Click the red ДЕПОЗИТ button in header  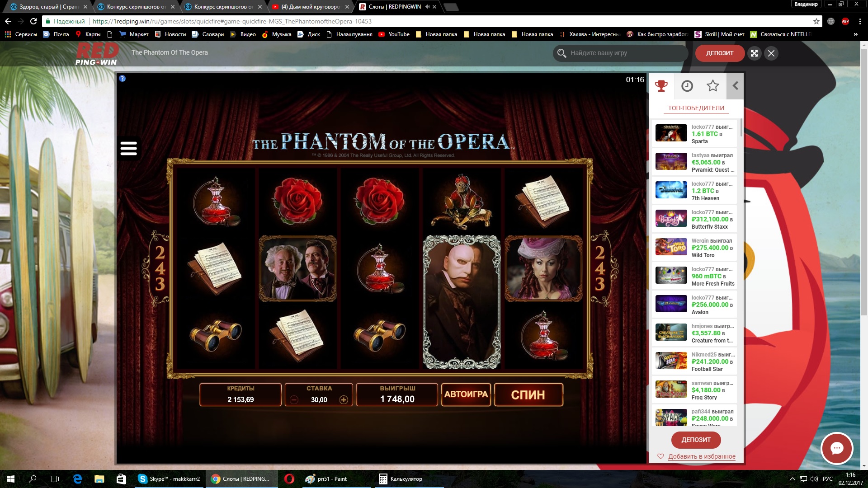(x=720, y=53)
